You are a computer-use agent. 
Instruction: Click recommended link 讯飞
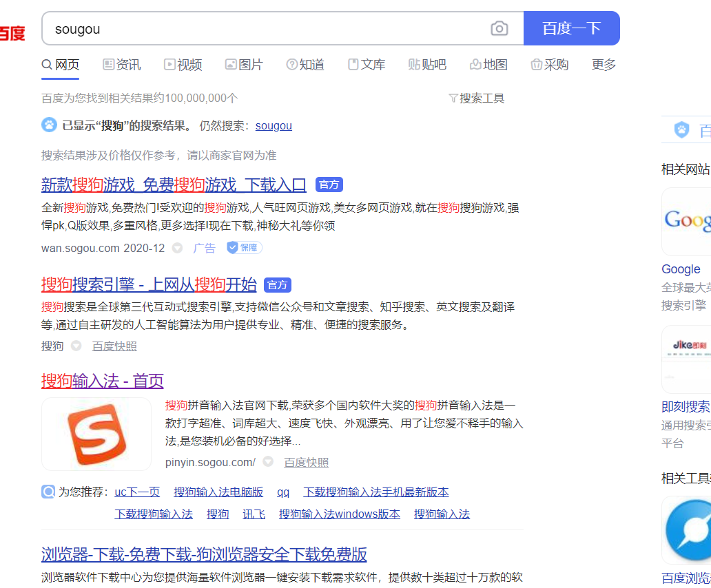[x=254, y=514]
